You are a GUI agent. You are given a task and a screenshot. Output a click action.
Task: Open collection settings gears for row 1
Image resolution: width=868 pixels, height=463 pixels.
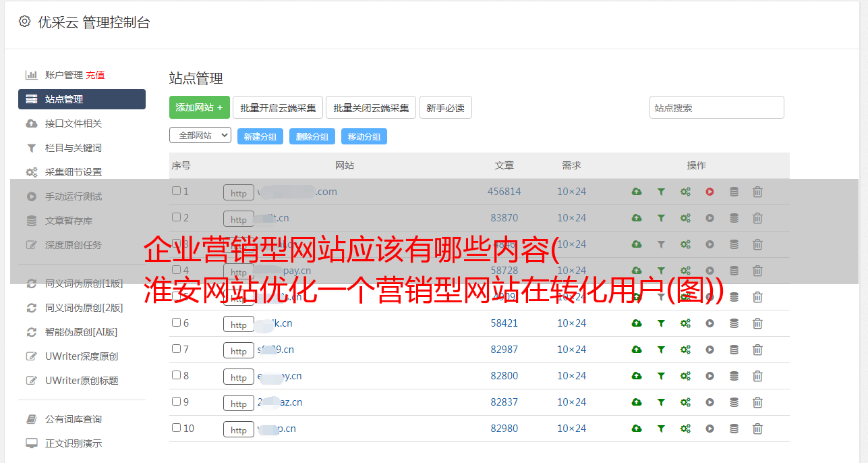pyautogui.click(x=685, y=192)
